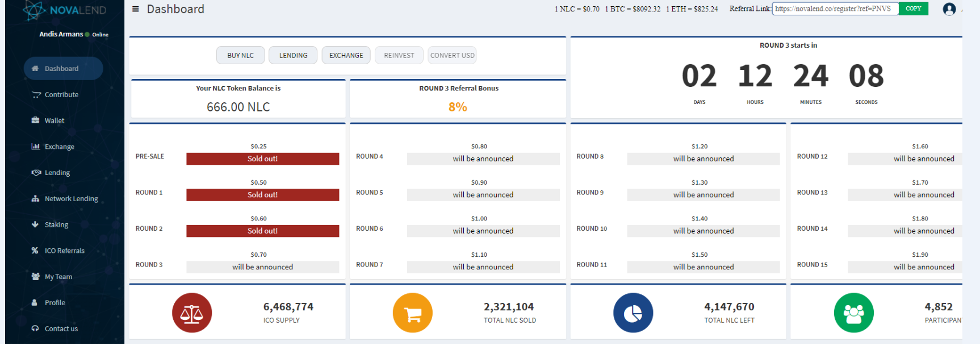Click the ROUND 1 Sold out bar
Viewport: 980px width, 354px height.
[262, 195]
